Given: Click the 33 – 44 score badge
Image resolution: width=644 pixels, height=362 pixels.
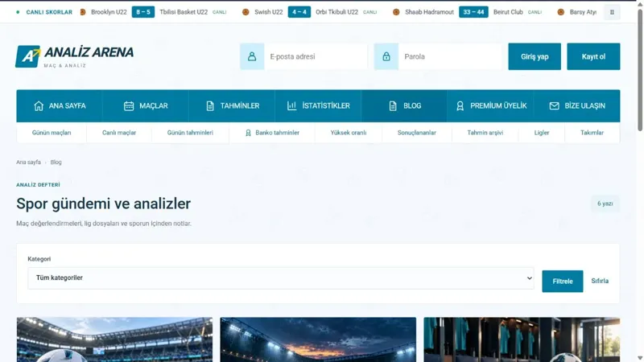Looking at the screenshot, I should (x=473, y=12).
